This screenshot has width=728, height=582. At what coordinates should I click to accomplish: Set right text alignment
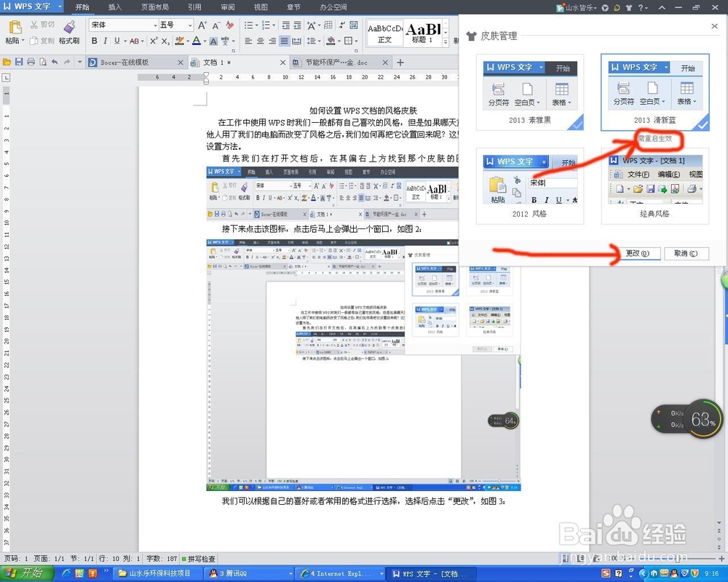pyautogui.click(x=272, y=41)
